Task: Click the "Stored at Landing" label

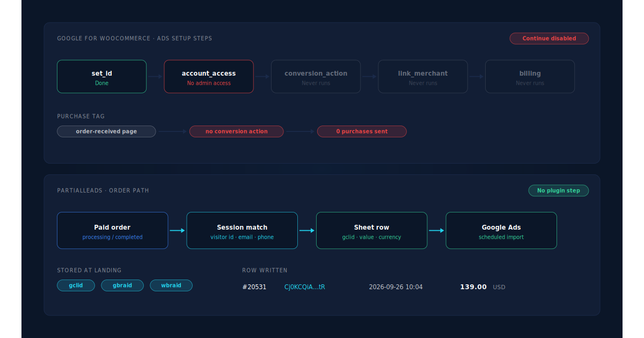Action: [x=90, y=270]
